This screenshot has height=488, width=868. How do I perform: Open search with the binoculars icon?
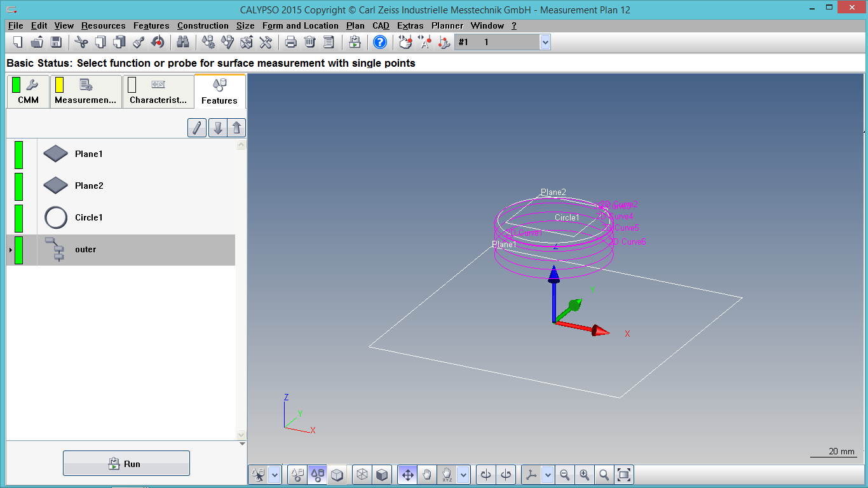pyautogui.click(x=183, y=42)
